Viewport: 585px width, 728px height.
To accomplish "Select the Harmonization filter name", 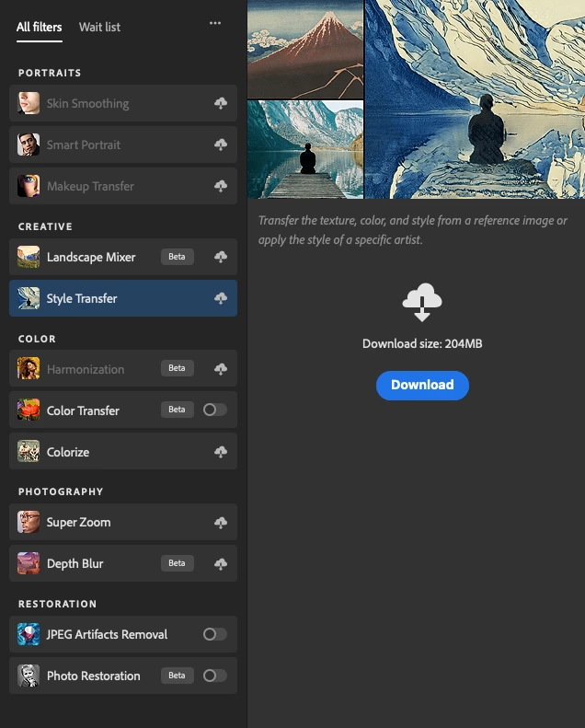I will pos(86,370).
